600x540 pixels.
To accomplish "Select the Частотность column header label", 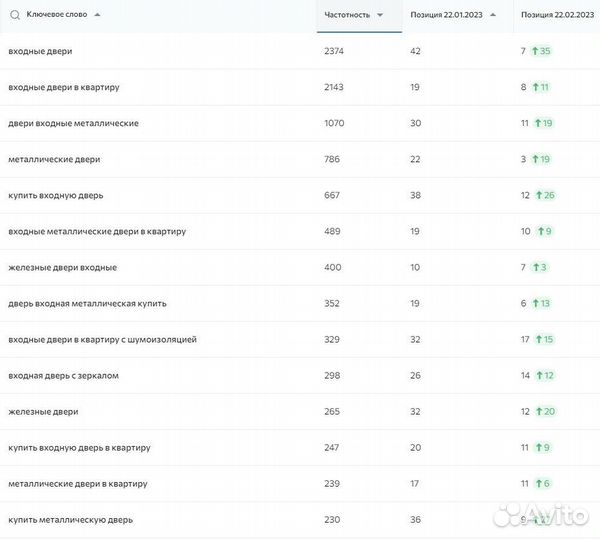I will click(347, 15).
